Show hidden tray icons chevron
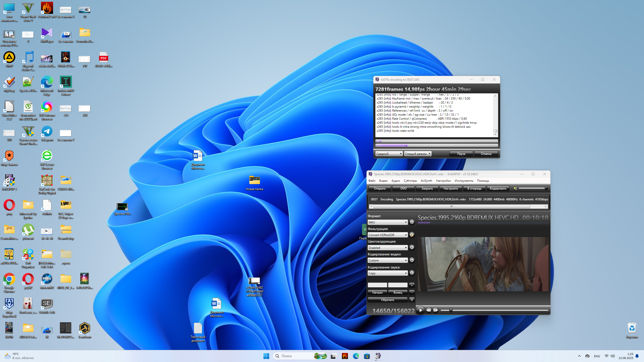 click(x=579, y=356)
